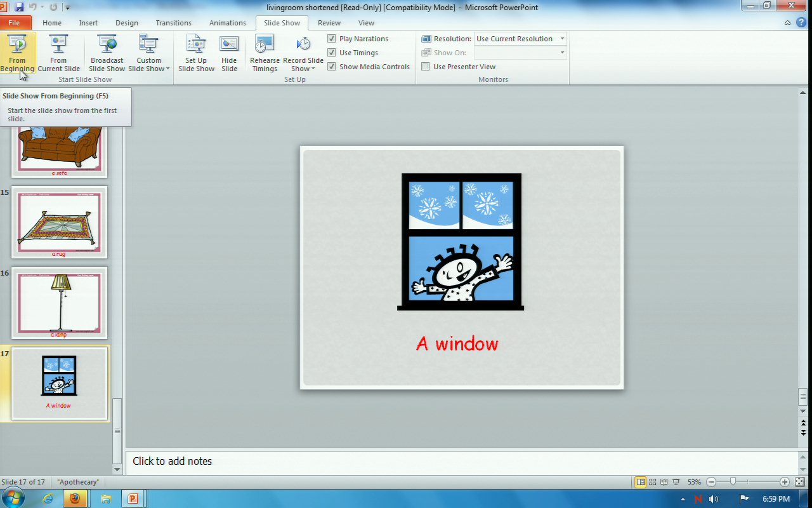Switch to Slide Sorter view in status bar
The image size is (812, 508).
pos(652,482)
